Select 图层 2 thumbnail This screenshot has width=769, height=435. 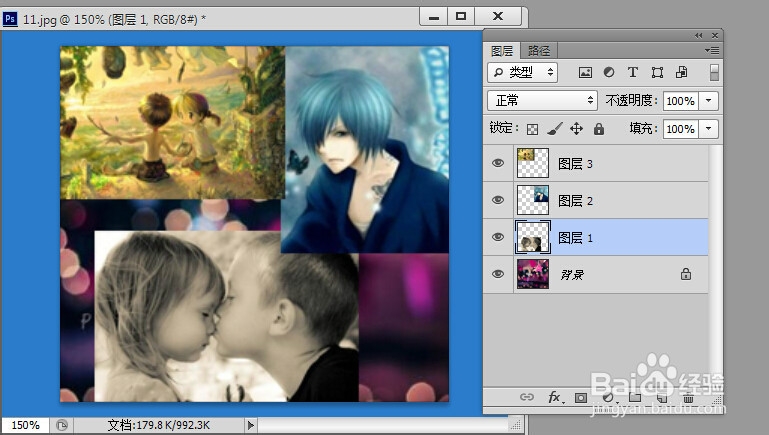pyautogui.click(x=533, y=200)
